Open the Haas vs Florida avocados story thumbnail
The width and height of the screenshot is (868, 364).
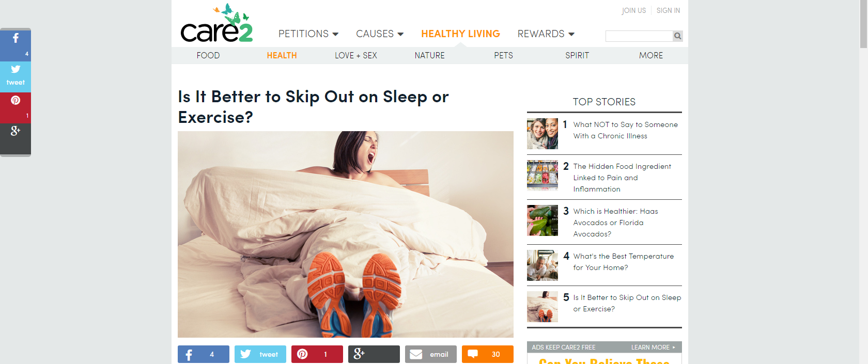(542, 220)
